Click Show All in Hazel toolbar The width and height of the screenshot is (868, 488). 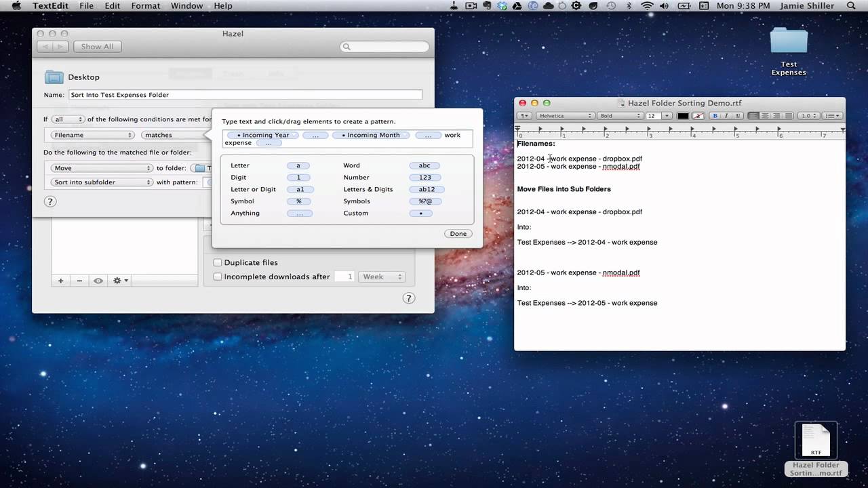[97, 46]
